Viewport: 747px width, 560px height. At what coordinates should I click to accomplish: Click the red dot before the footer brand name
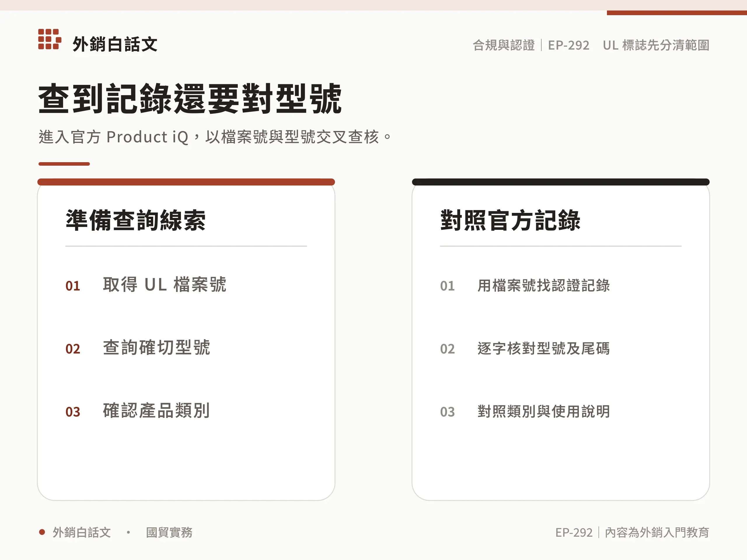click(x=42, y=532)
